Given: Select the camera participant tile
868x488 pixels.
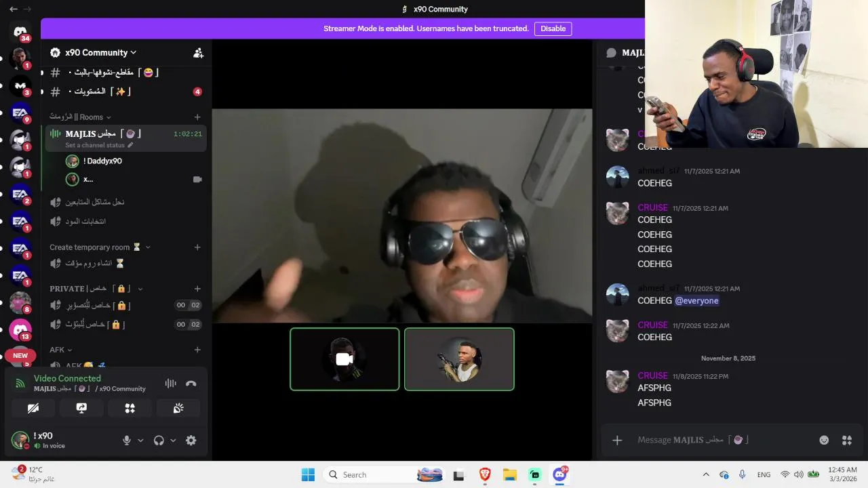Looking at the screenshot, I should (x=344, y=359).
